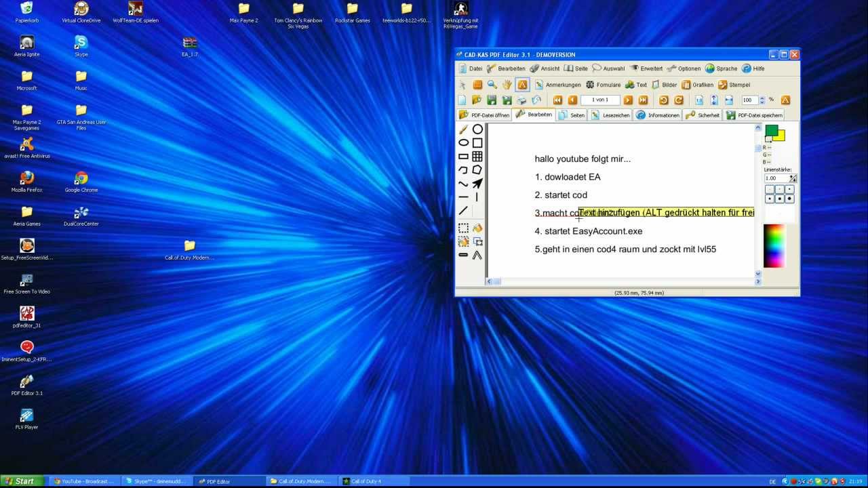Click the printer icon
868x488 pixels.
click(522, 100)
